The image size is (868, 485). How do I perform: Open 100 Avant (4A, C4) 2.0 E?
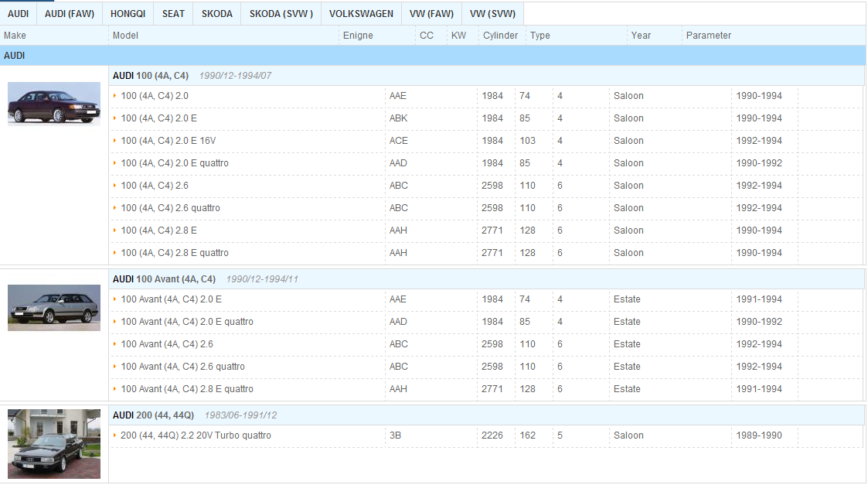pyautogui.click(x=171, y=299)
